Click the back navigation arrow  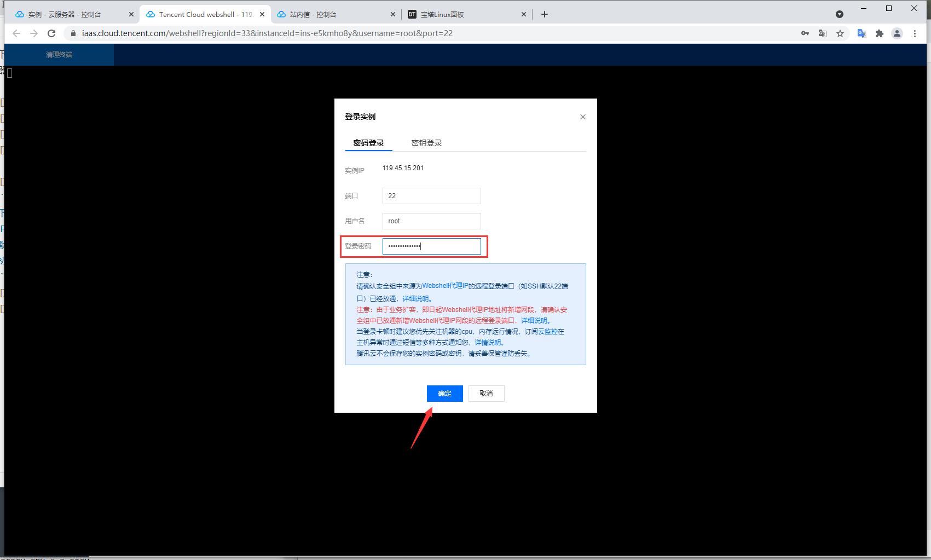click(16, 33)
